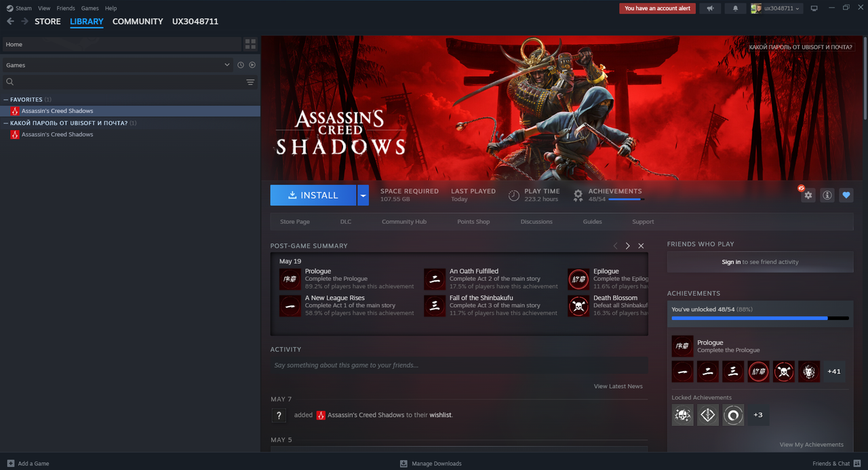Screen dimensions: 868x470
Task: Open Big Picture mode monitor icon
Action: pyautogui.click(x=814, y=8)
